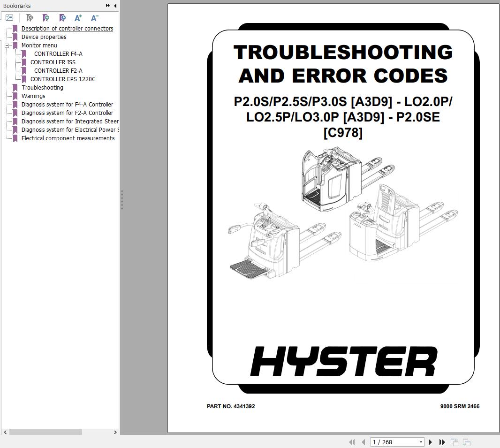The width and height of the screenshot is (500, 448).
Task: Click the Troubleshooting bookmark icon
Action: point(15,87)
